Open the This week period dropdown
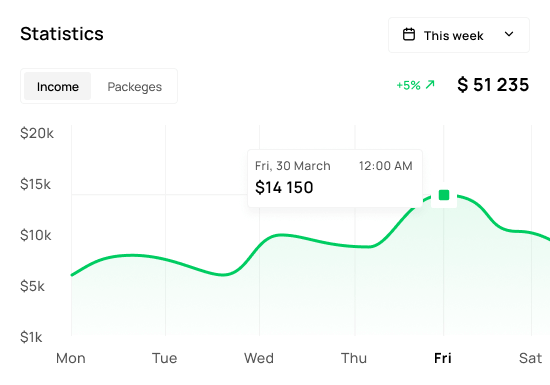Image resolution: width=550 pixels, height=385 pixels. [459, 35]
